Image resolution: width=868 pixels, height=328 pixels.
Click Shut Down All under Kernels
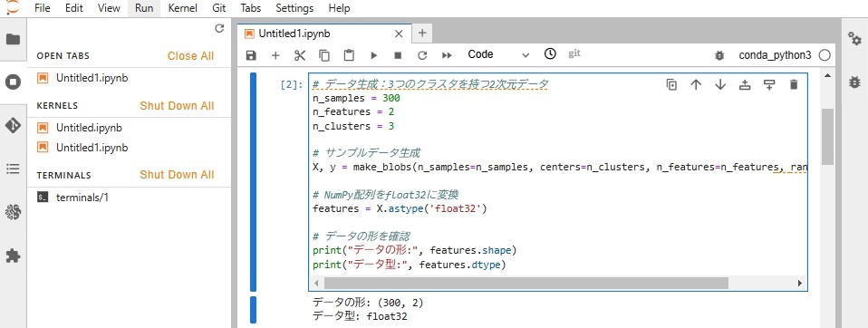(x=177, y=106)
